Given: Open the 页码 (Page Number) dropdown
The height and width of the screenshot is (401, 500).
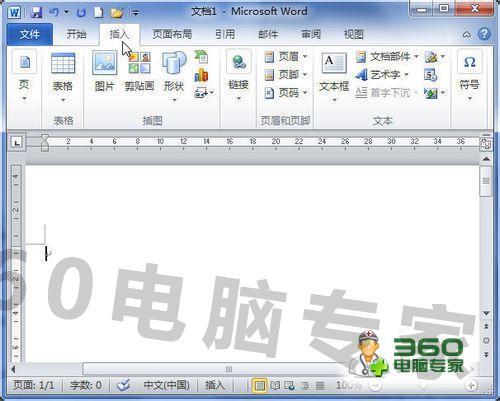Looking at the screenshot, I should click(286, 93).
